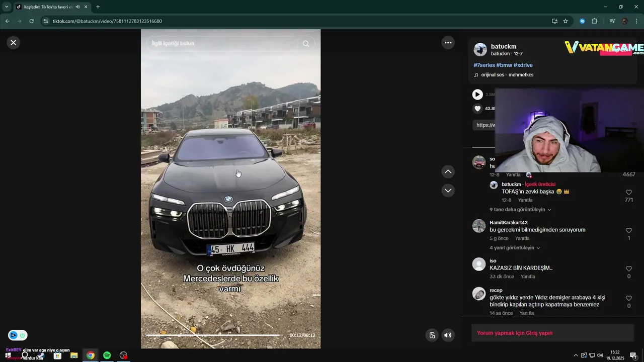Click the play count icon under the post description
Viewport: 644px width, 362px height.
click(477, 95)
